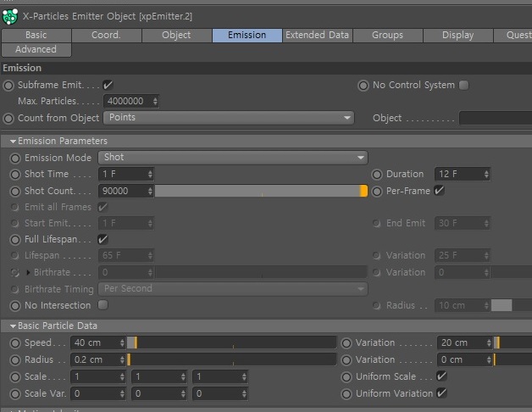Toggle the Uniform Scale checkbox

point(441,376)
